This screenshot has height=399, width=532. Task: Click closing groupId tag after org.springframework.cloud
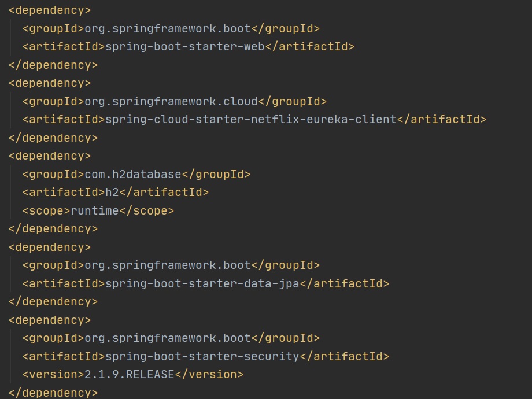[293, 101]
